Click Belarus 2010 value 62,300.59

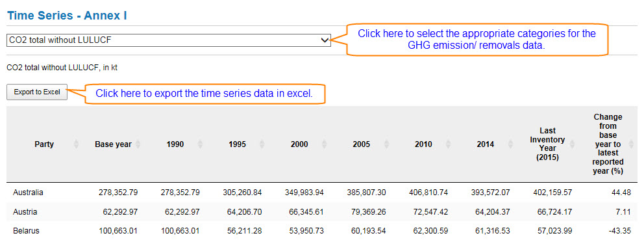coord(430,231)
